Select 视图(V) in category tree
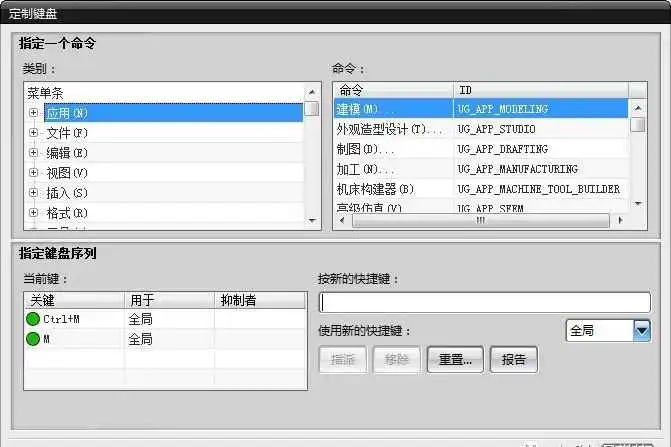The height and width of the screenshot is (447, 671). [67, 173]
